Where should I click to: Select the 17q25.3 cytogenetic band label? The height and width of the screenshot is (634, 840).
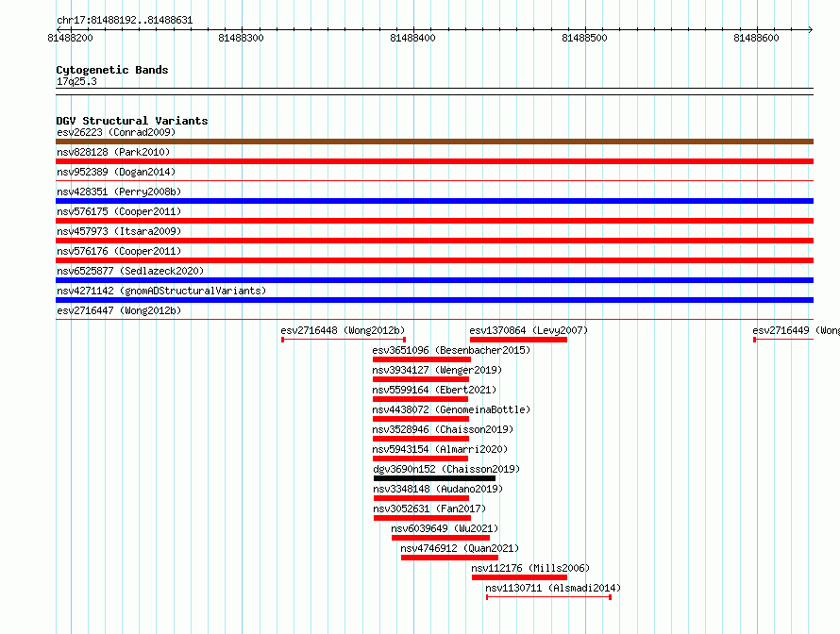pyautogui.click(x=76, y=81)
